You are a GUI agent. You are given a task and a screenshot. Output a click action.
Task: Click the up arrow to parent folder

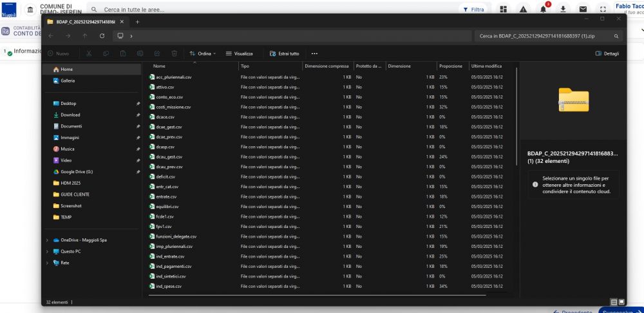(x=85, y=35)
